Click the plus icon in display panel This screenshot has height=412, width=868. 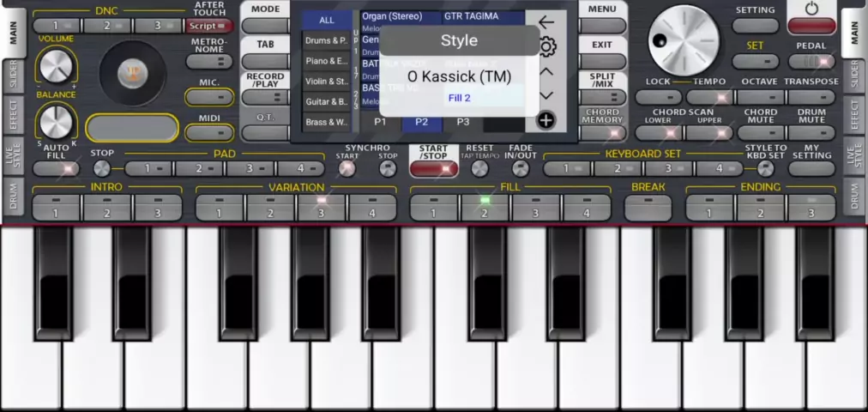pos(546,120)
